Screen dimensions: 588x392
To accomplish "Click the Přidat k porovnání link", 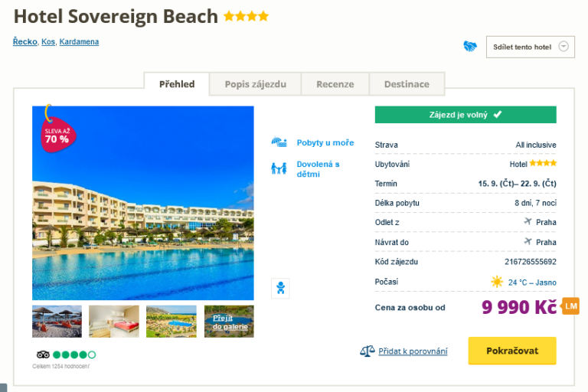I will [413, 351].
